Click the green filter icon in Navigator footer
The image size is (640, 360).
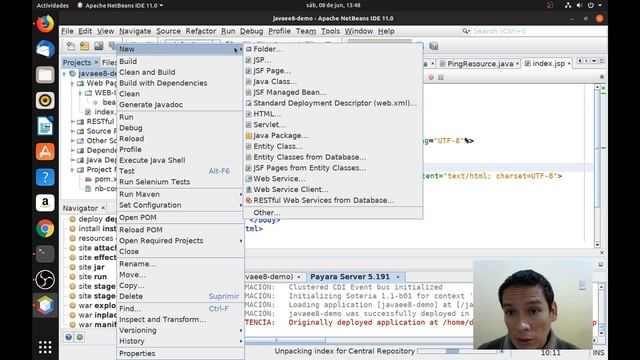click(80, 337)
